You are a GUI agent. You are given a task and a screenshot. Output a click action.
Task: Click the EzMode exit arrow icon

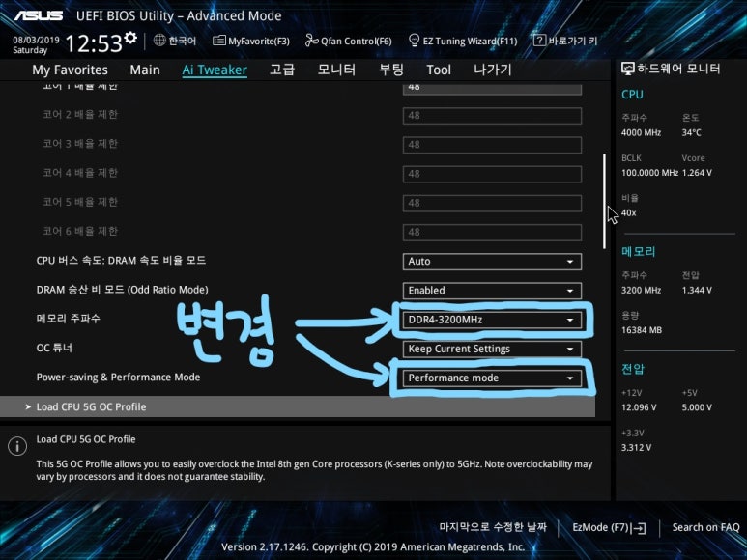point(640,527)
